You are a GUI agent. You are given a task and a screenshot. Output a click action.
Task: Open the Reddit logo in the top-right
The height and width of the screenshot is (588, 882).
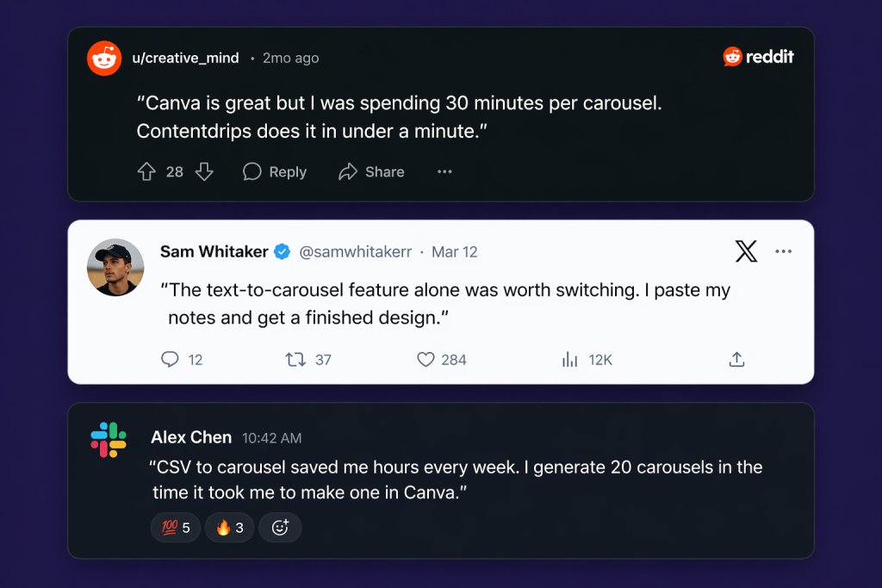758,57
